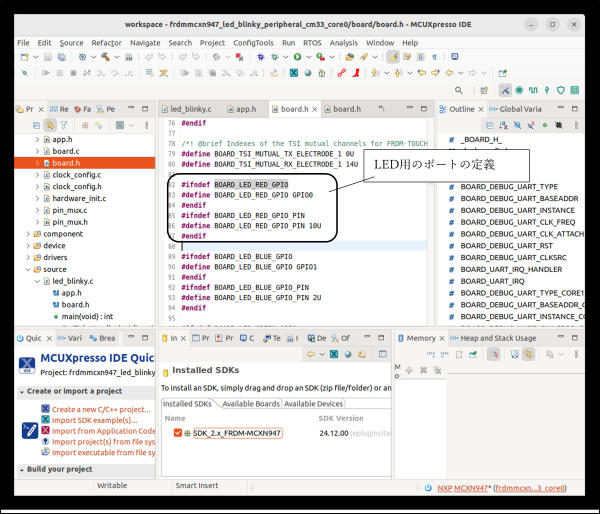Screen dimensions: 600x514
Task: Switch to the led_blinky.c editor tab
Action: coord(192,109)
